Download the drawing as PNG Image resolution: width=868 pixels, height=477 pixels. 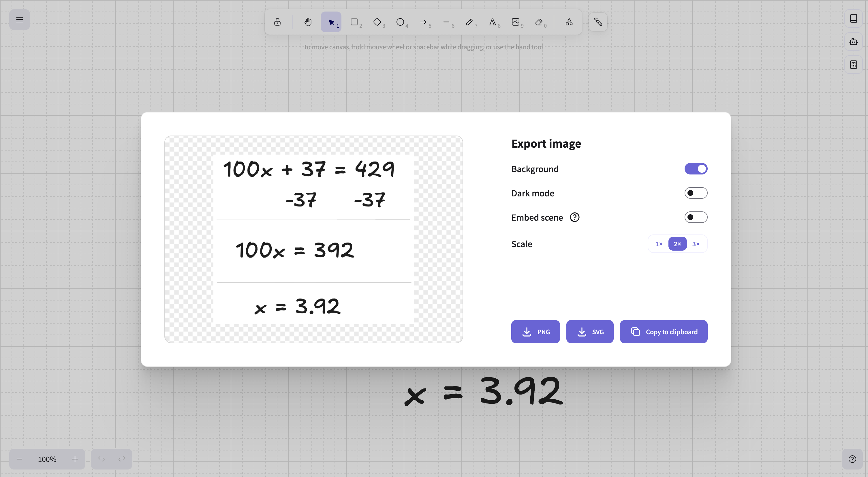pyautogui.click(x=536, y=331)
